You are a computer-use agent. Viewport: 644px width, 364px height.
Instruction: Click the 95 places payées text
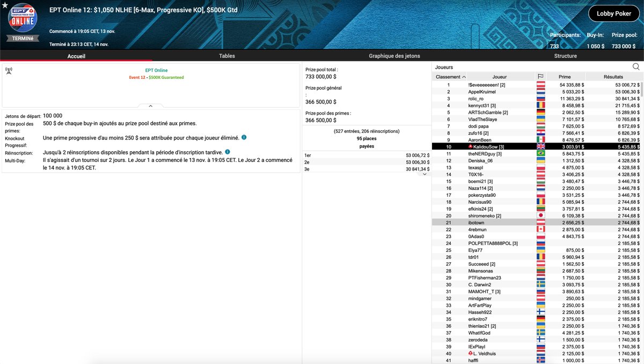pos(367,142)
